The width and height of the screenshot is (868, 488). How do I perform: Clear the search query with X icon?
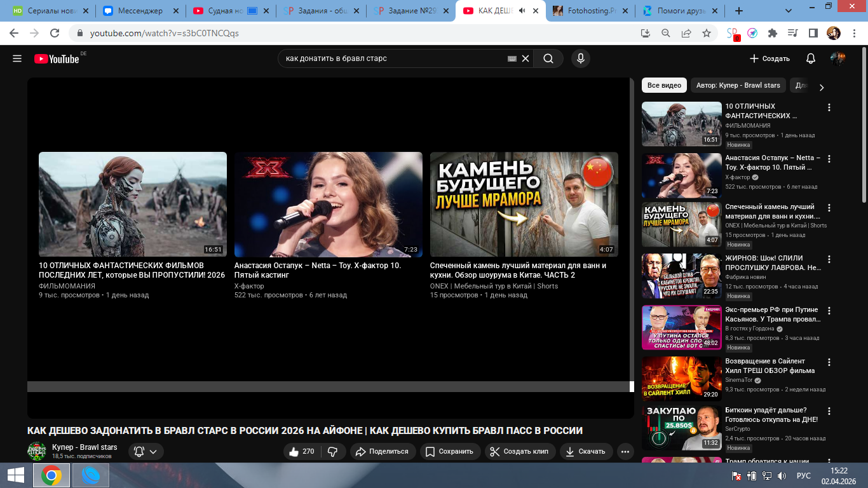coord(526,58)
